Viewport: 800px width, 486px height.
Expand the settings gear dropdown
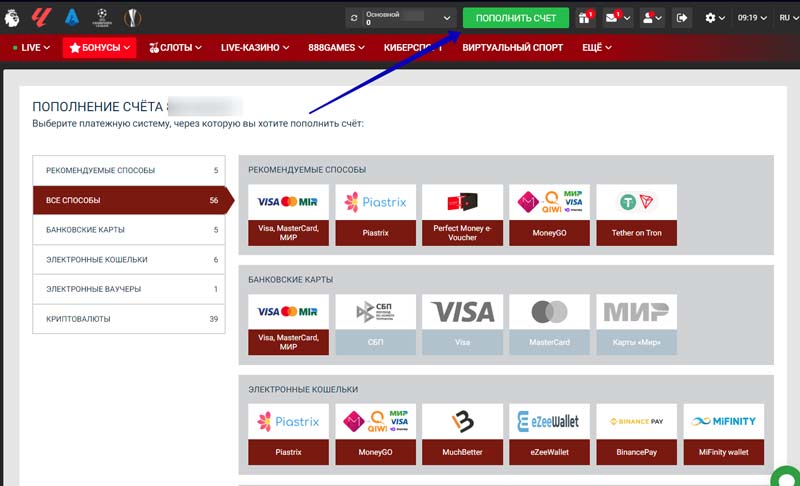click(715, 18)
